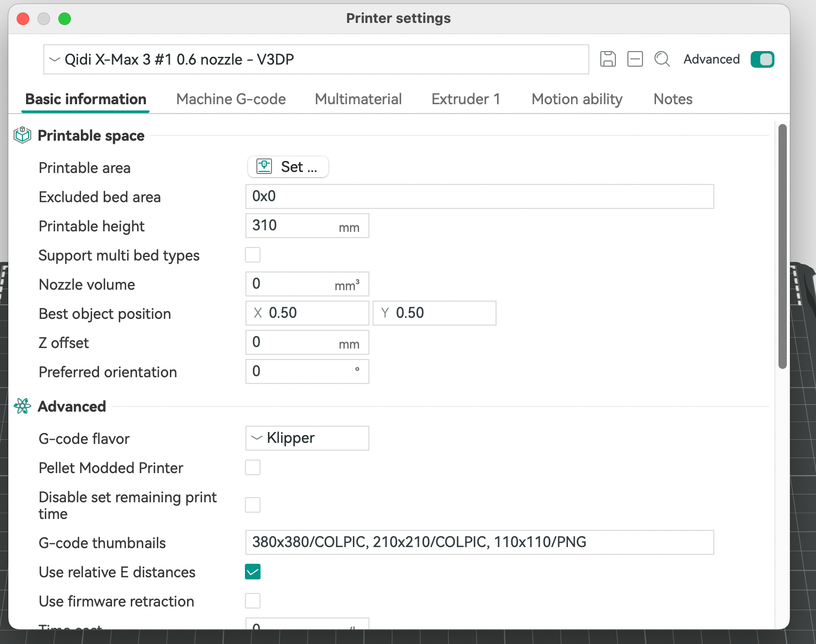
Task: Click the green fullscreen window button
Action: [x=65, y=19]
